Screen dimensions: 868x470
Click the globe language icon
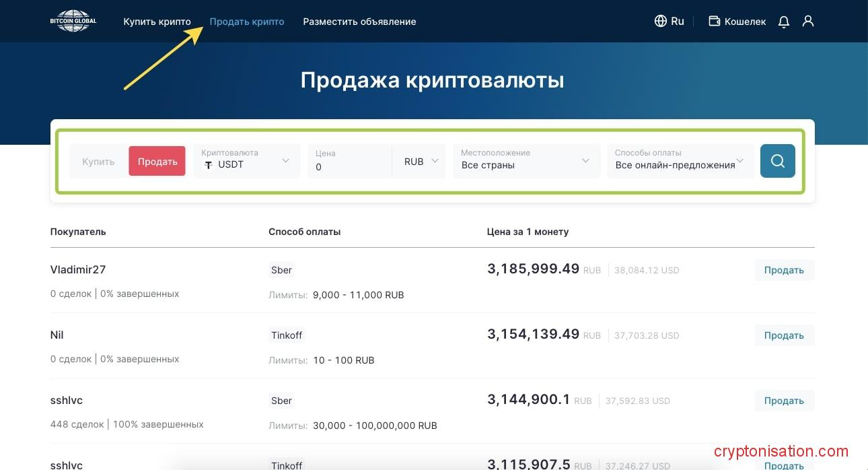(660, 21)
